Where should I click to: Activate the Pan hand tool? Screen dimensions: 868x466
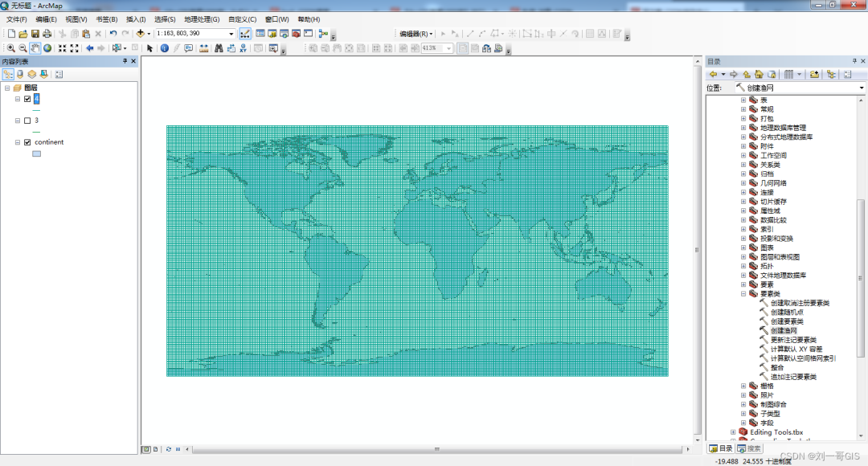(35, 48)
